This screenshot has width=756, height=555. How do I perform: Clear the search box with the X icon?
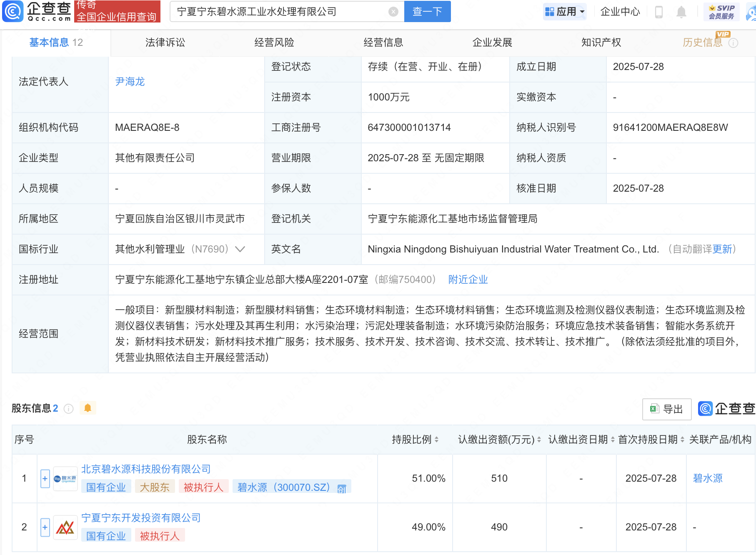393,12
